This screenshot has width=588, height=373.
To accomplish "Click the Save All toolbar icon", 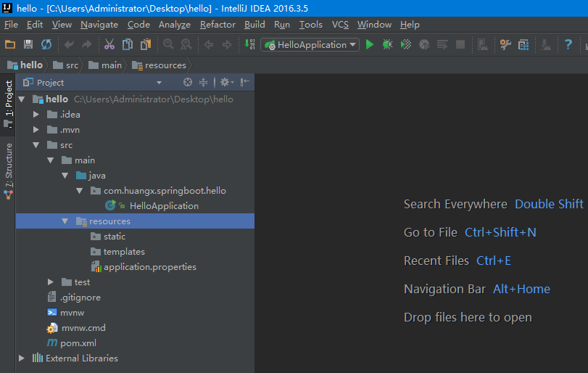I will tap(28, 45).
